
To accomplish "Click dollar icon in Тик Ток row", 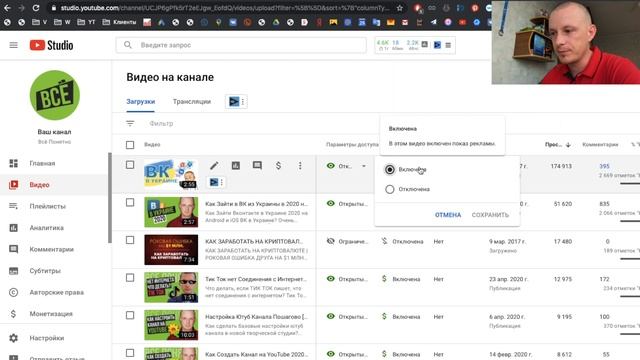I will [384, 279].
